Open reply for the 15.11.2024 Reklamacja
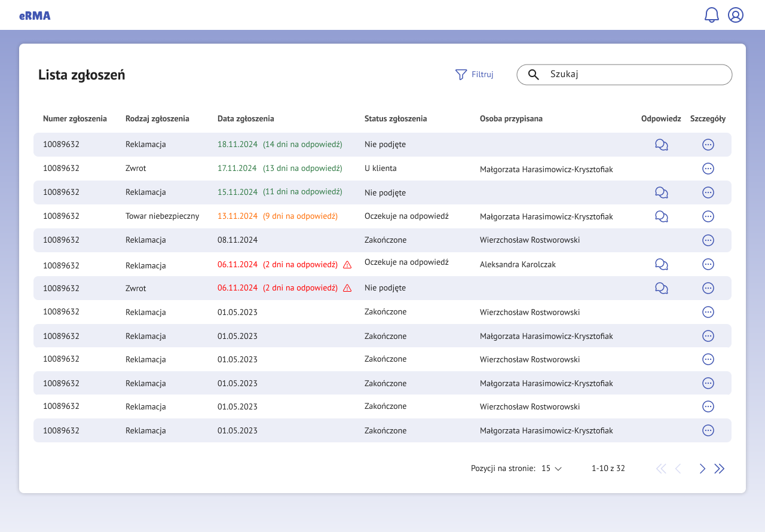This screenshot has height=532, width=765. (x=661, y=192)
